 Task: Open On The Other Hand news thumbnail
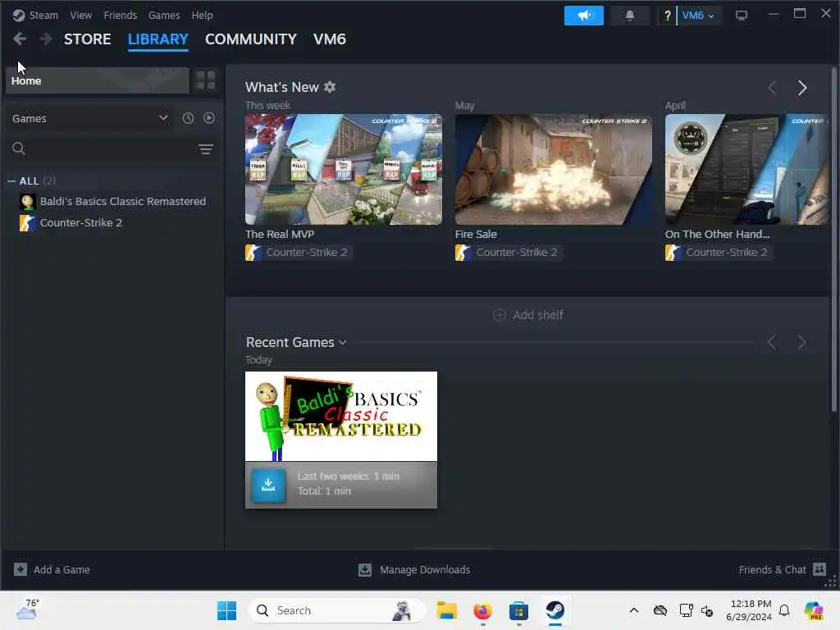coord(746,169)
